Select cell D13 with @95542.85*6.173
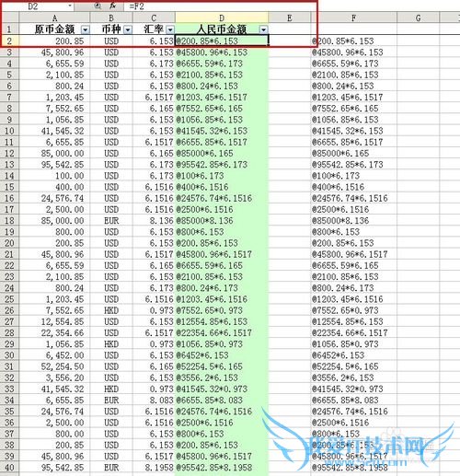This screenshot has width=460, height=476. [222, 165]
